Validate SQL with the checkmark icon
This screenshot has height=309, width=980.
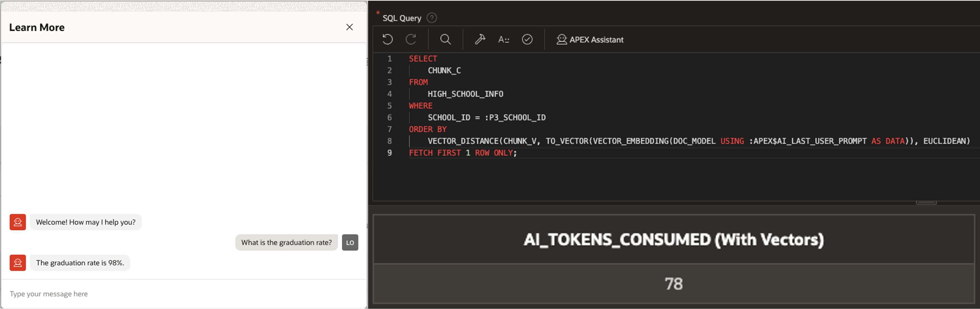tap(527, 39)
